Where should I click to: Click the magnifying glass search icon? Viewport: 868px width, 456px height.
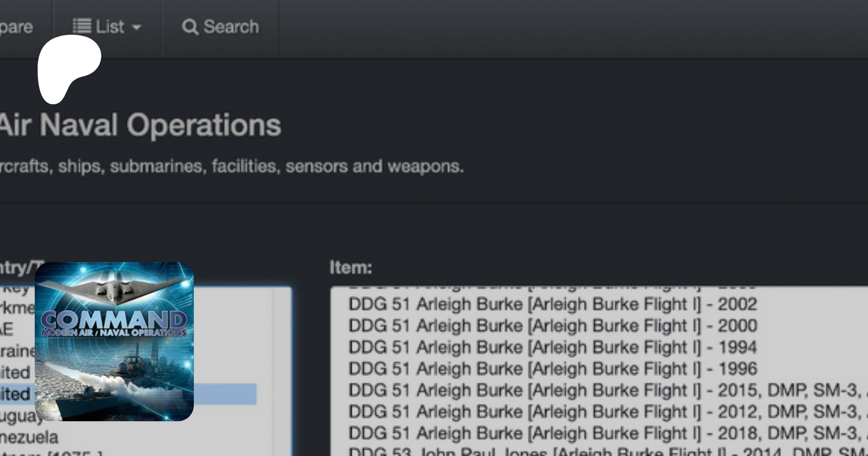point(190,27)
